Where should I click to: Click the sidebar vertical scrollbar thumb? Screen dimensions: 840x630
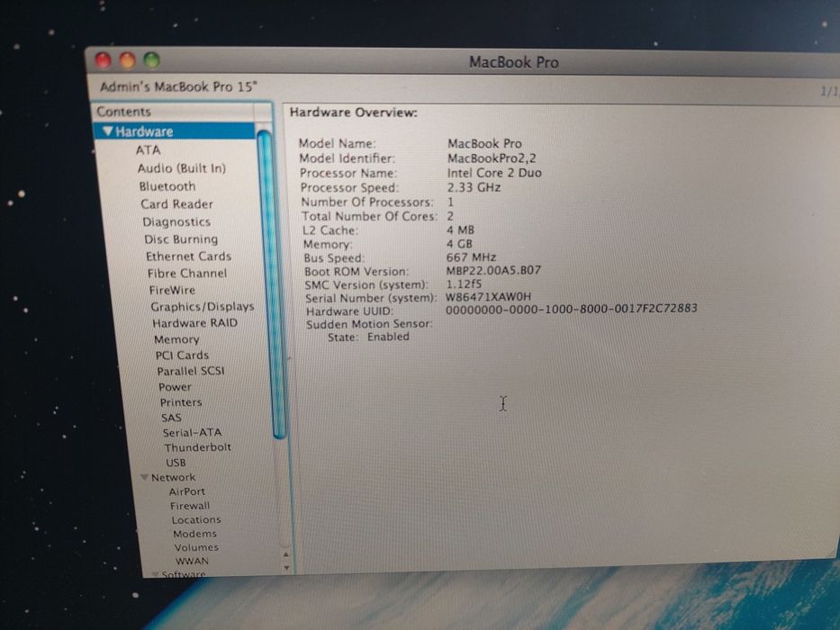pyautogui.click(x=272, y=283)
